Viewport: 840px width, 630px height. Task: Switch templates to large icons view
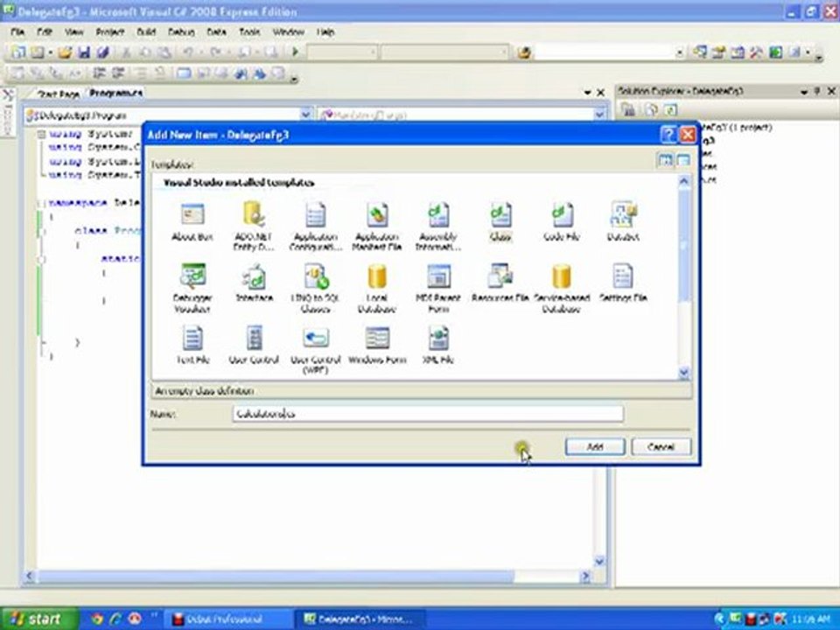point(665,160)
